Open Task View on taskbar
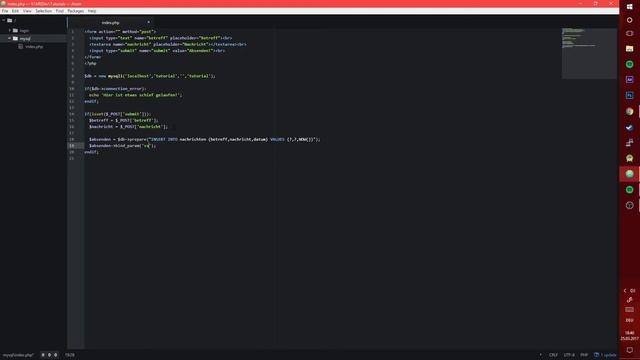The image size is (640, 360). [x=629, y=33]
